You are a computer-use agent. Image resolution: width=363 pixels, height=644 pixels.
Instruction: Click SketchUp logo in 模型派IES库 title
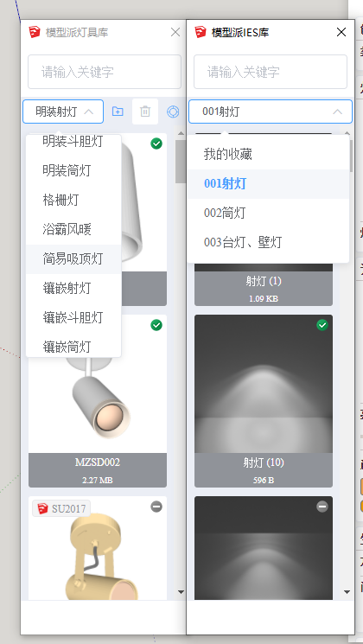(201, 32)
